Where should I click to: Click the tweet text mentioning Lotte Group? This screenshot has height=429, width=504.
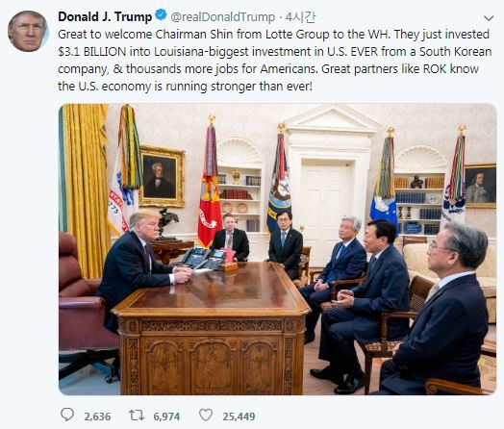274,60
